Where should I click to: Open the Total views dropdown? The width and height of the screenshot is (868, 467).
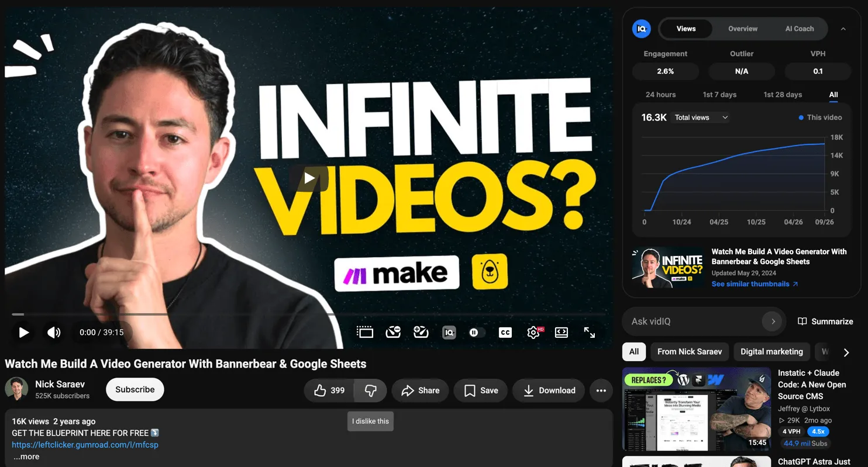[701, 117]
